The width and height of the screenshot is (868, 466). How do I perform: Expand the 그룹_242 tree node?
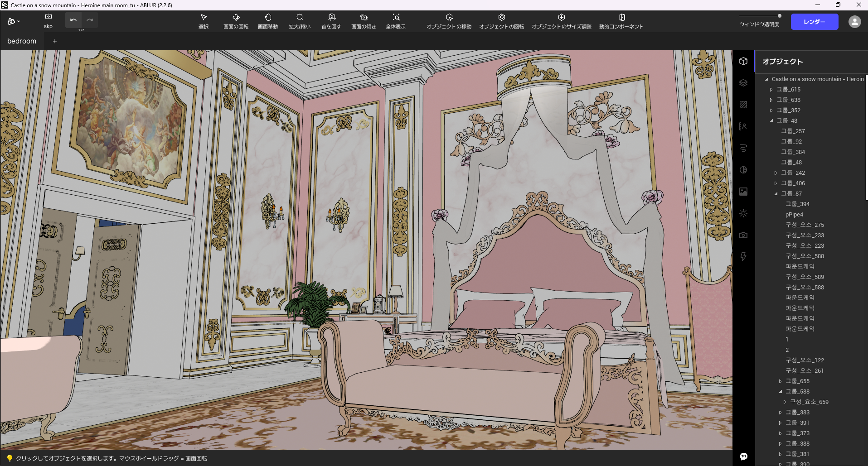pyautogui.click(x=776, y=173)
